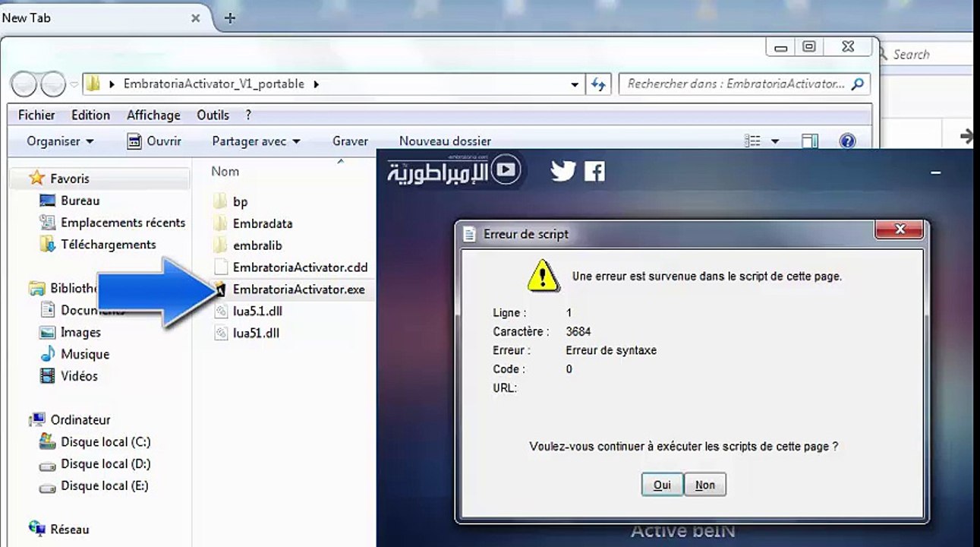Viewport: 980px width, 547px height.
Task: Click the Oui button in script error dialog
Action: [x=662, y=485]
